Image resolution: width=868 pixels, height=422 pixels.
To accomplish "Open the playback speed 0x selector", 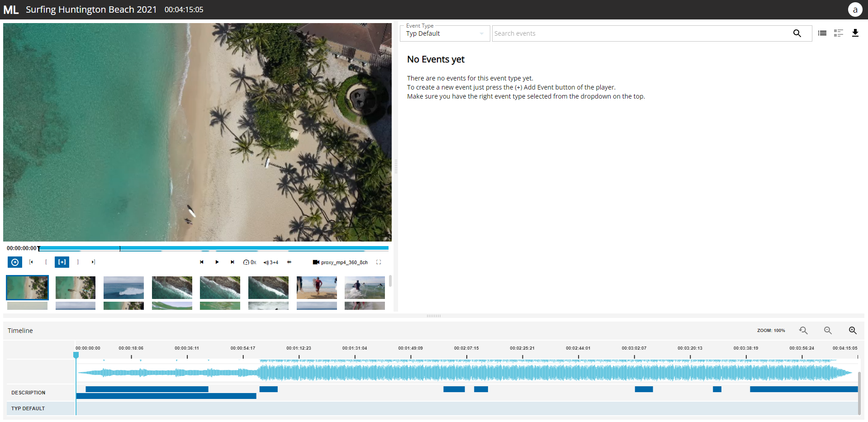I will pos(250,262).
